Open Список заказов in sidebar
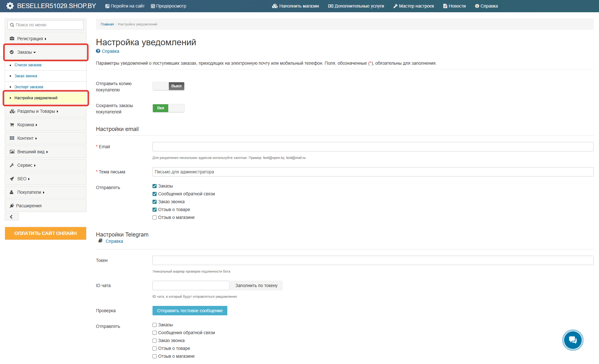Image resolution: width=599 pixels, height=364 pixels. (28, 65)
